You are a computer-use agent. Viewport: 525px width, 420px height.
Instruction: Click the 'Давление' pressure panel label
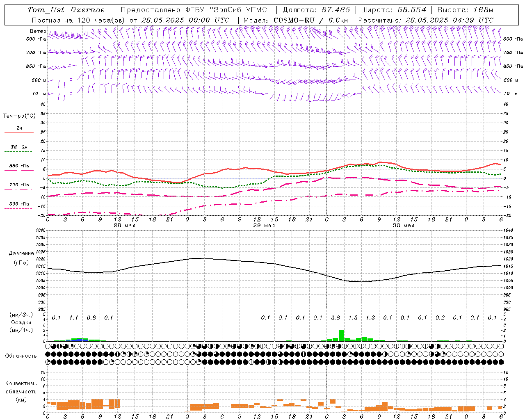tap(21, 253)
